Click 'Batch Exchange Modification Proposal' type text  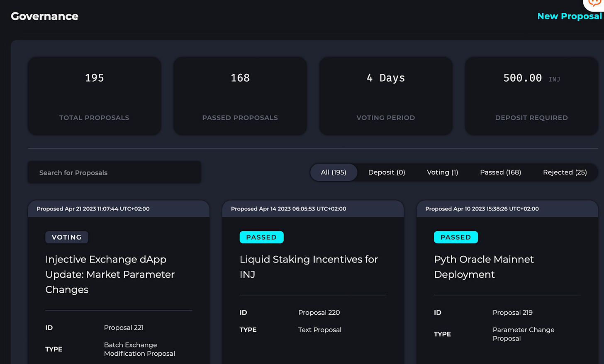pyautogui.click(x=139, y=349)
